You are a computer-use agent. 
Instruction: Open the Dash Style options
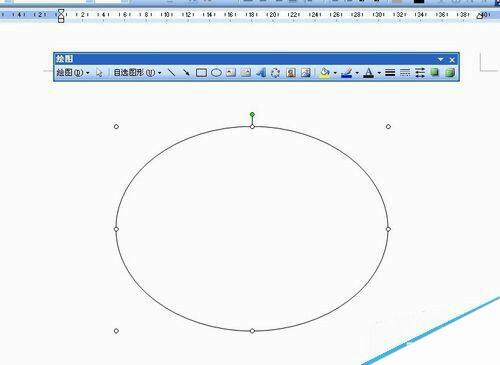coord(405,72)
